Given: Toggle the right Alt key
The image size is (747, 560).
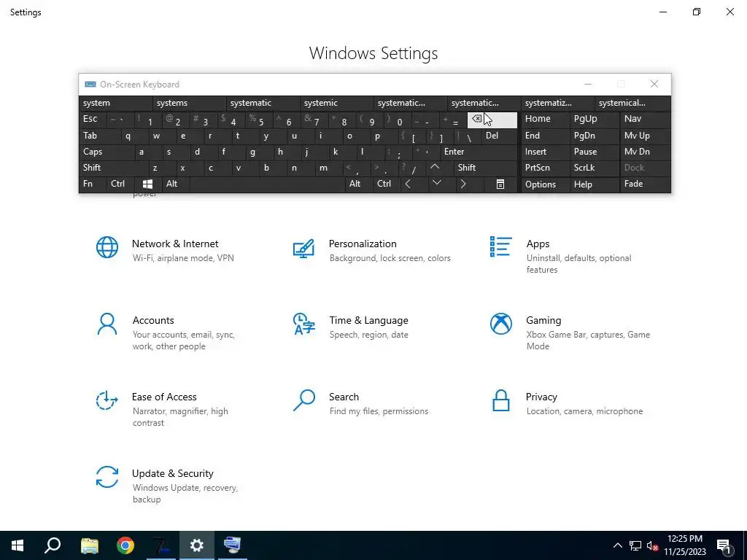Looking at the screenshot, I should [359, 184].
